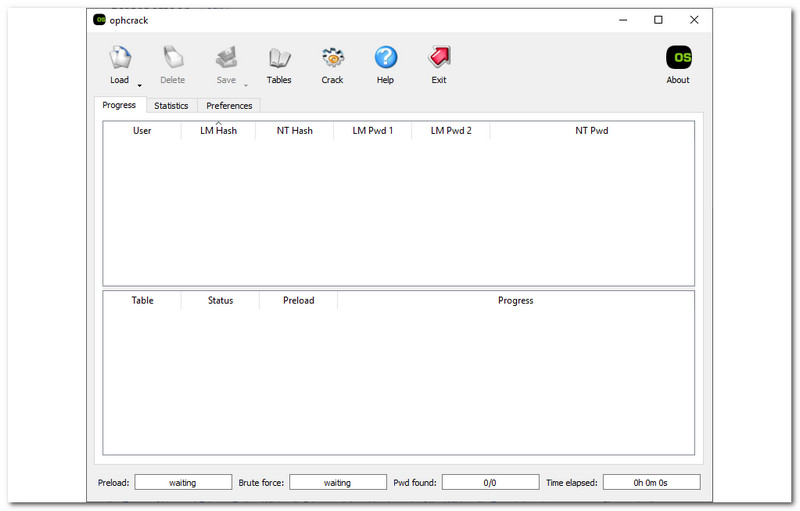Click the "Pwd found:" status bar label
800x511 pixels.
point(415,482)
